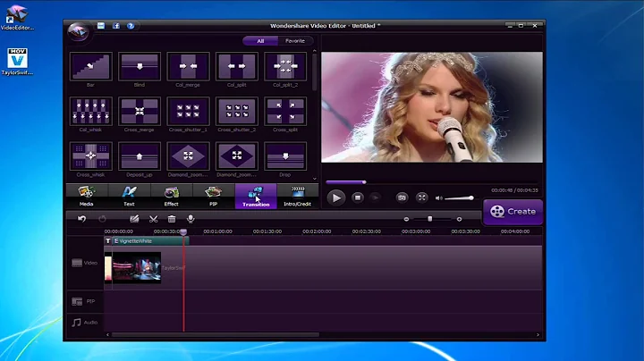
Task: Choose the Col_merge transition
Action: 188,66
